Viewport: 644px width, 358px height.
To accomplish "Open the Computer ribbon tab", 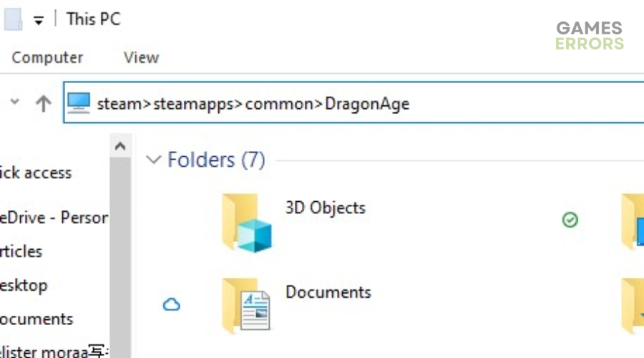I will point(47,57).
